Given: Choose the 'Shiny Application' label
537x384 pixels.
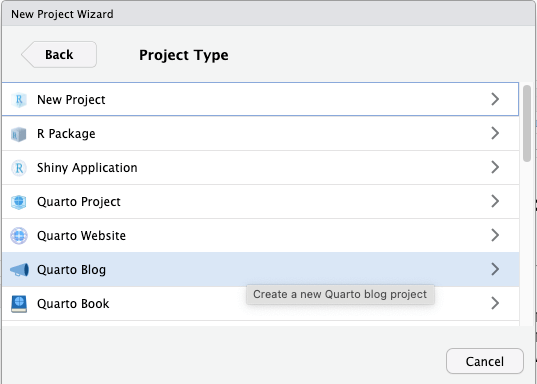Looking at the screenshot, I should [87, 168].
